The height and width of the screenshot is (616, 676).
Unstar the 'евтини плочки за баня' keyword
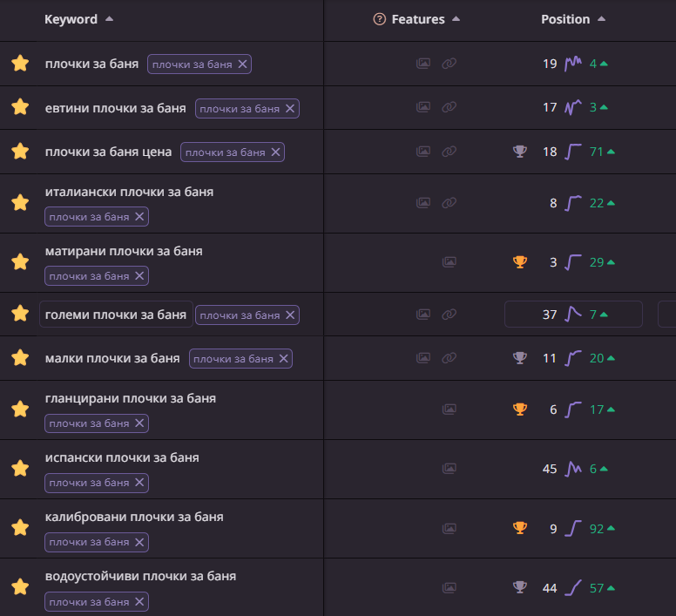pyautogui.click(x=20, y=107)
